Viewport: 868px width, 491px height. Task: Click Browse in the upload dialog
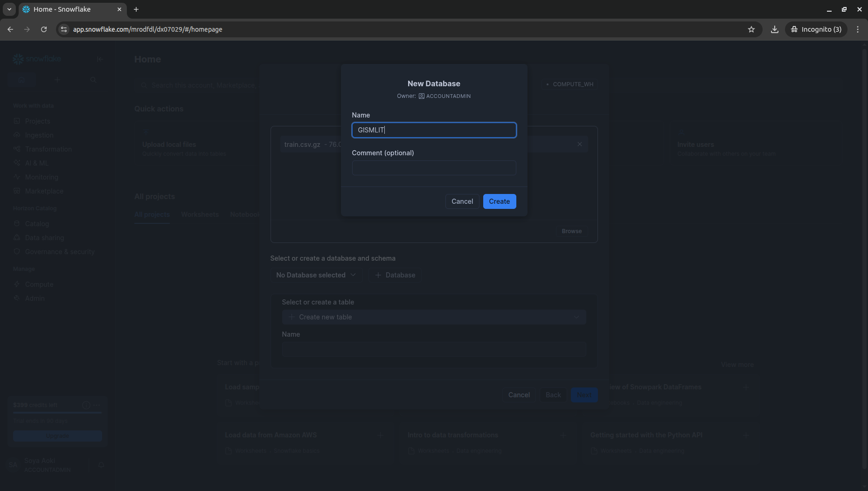pyautogui.click(x=571, y=231)
